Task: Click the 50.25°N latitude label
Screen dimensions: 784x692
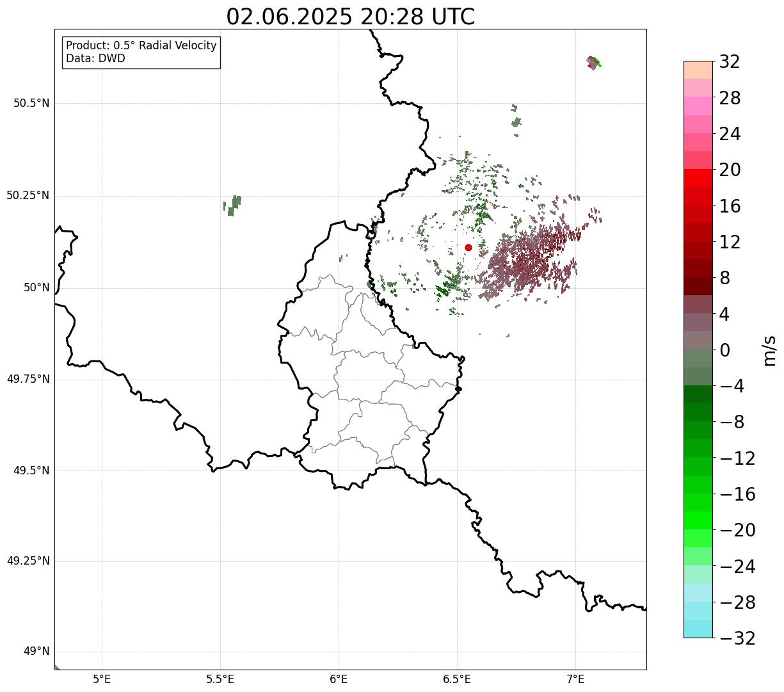Action: pos(28,195)
